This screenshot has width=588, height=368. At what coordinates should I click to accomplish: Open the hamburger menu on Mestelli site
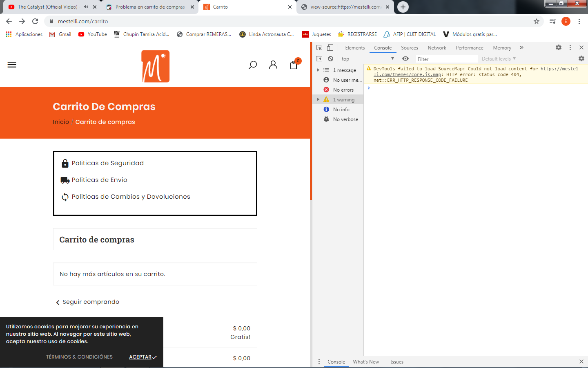[12, 65]
